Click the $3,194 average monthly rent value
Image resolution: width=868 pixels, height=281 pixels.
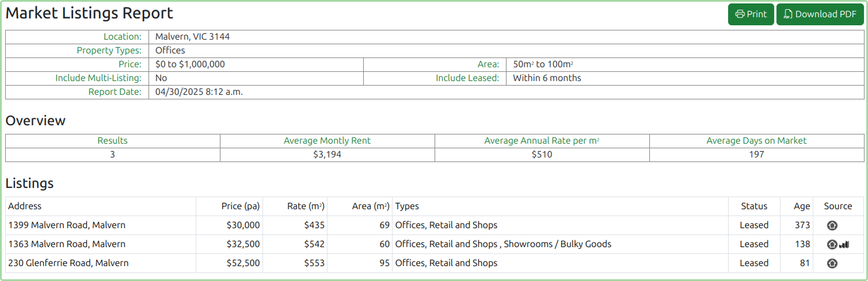tap(327, 155)
